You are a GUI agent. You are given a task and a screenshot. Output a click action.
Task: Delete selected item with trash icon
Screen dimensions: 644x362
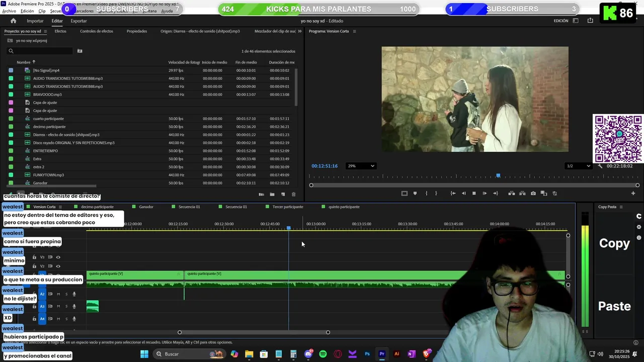(x=294, y=194)
